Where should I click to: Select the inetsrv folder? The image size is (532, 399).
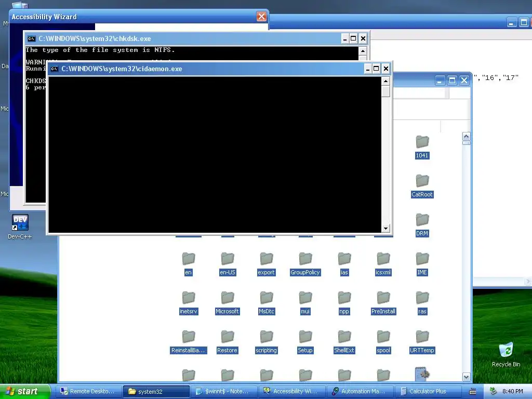pos(188,303)
